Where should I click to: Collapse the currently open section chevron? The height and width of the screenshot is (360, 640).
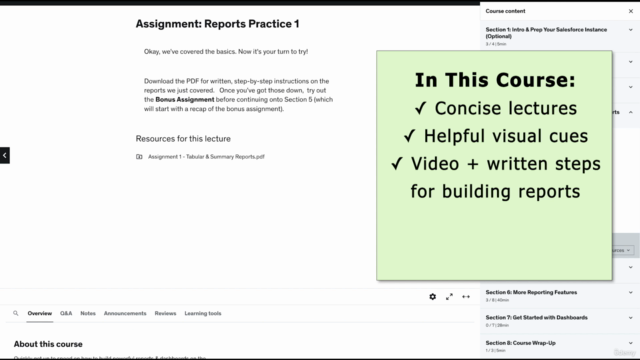(631, 112)
